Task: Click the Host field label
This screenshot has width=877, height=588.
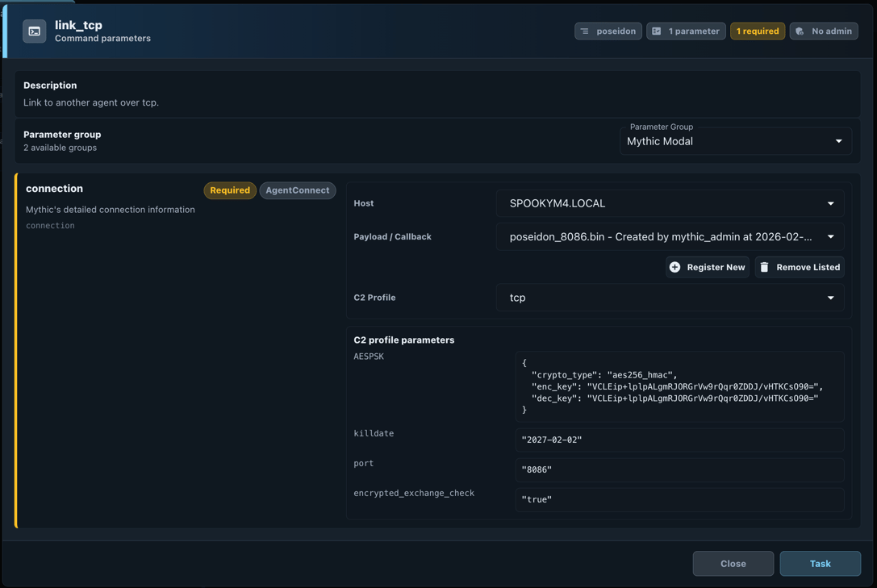Action: 364,203
